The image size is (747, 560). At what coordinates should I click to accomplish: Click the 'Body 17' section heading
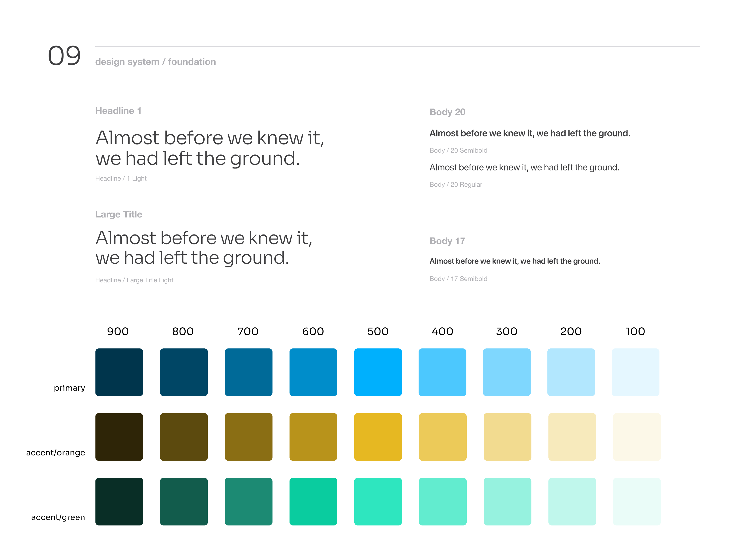click(447, 241)
